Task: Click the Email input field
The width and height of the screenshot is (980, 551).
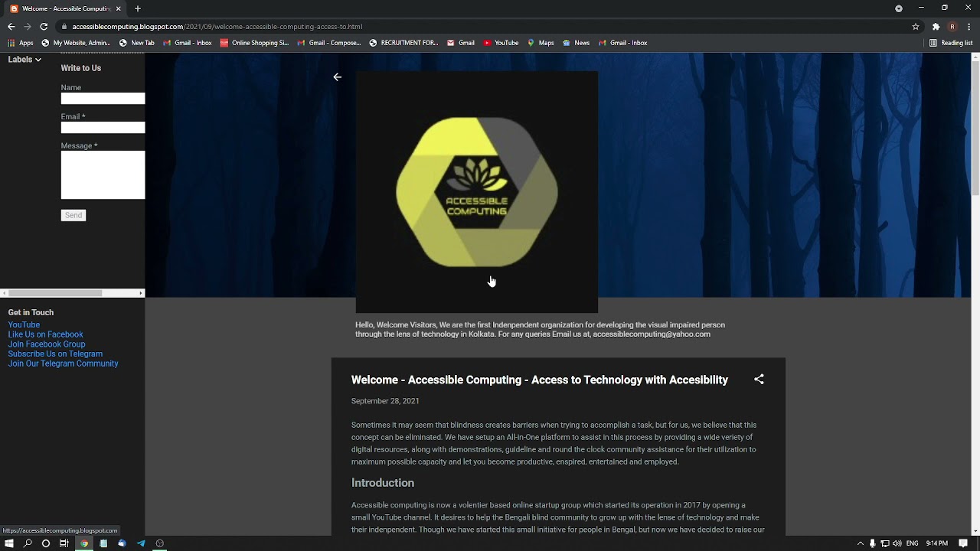Action: point(103,128)
